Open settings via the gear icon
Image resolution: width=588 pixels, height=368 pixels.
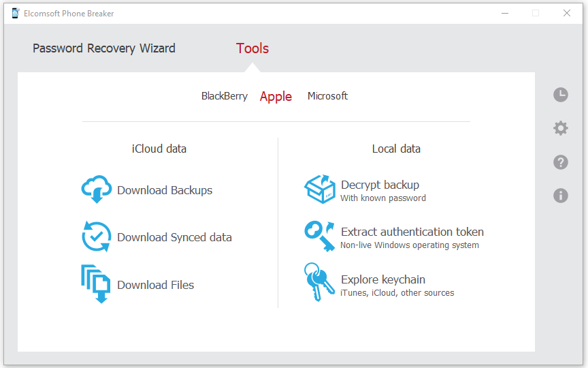pyautogui.click(x=561, y=128)
